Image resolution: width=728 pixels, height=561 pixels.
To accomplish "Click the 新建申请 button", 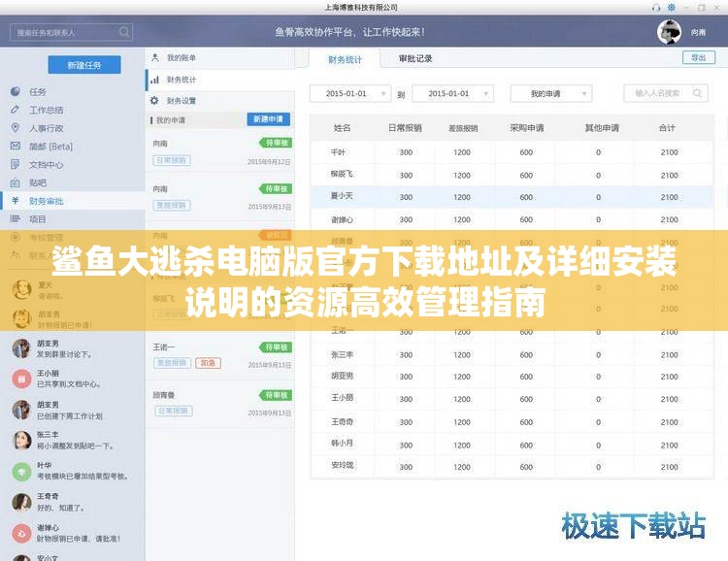I will [268, 119].
